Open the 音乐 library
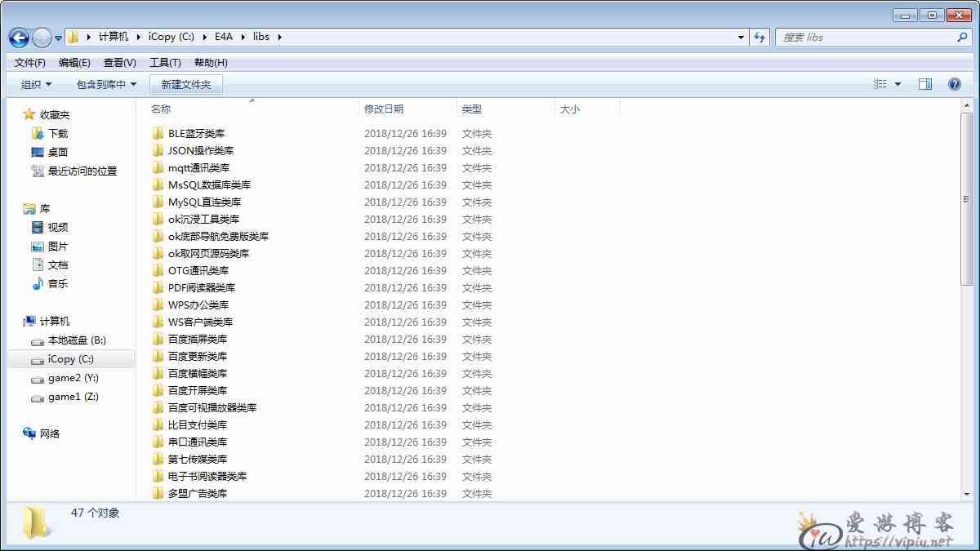This screenshot has width=980, height=551. click(x=58, y=283)
